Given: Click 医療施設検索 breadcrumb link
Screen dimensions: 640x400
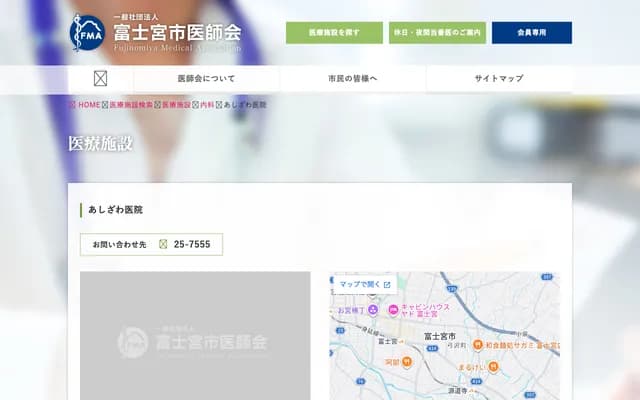Looking at the screenshot, I should tap(132, 105).
